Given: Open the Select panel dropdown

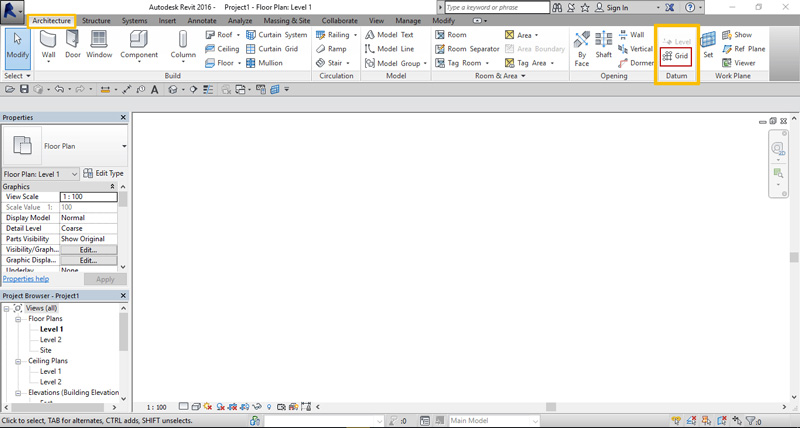Looking at the screenshot, I should point(17,75).
